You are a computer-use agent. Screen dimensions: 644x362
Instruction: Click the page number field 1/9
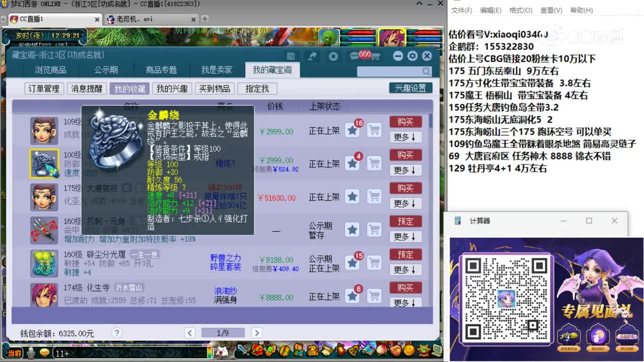click(x=223, y=333)
